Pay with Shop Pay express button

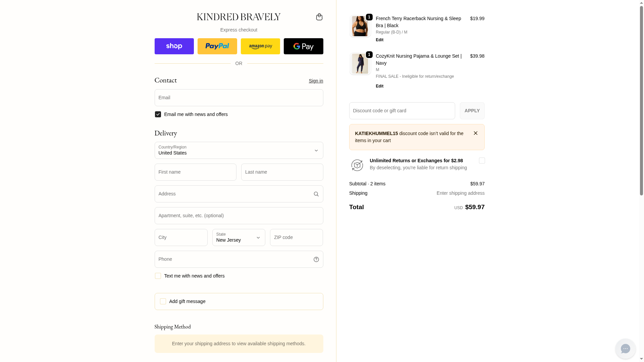click(x=174, y=46)
